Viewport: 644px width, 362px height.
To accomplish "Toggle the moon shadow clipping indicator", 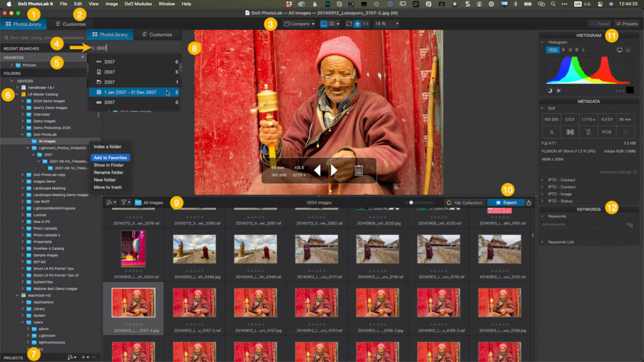I will (550, 90).
